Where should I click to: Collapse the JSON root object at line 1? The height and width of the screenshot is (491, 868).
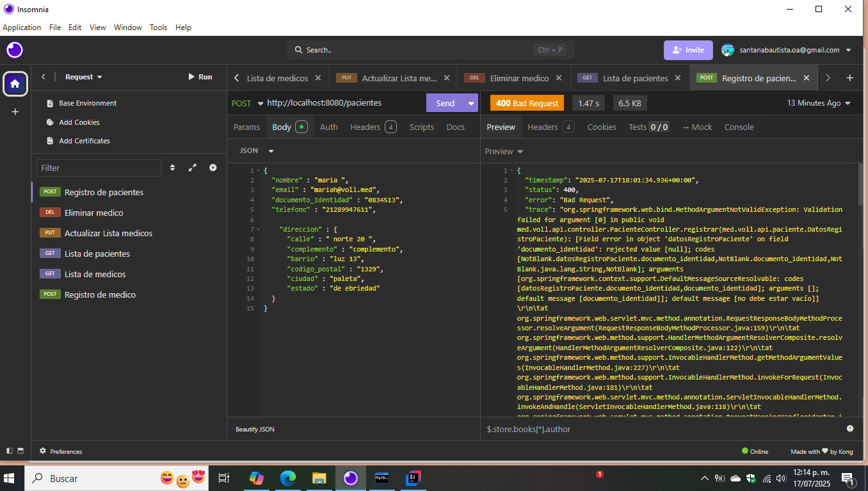(x=257, y=171)
